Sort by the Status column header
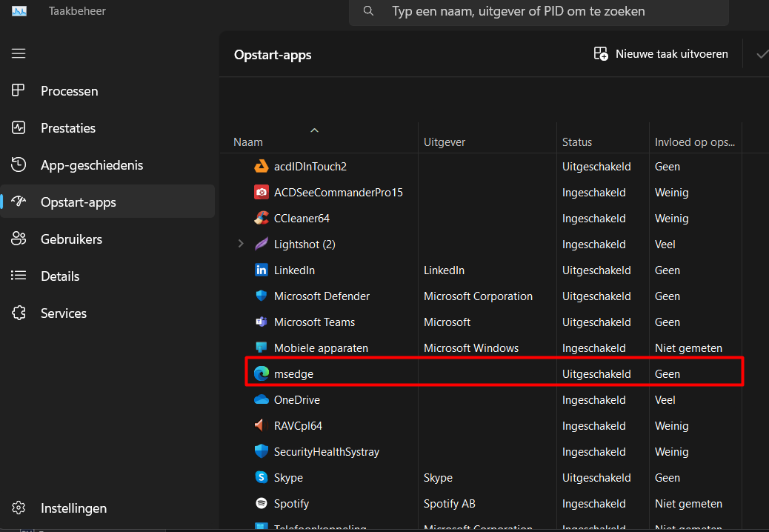Viewport: 769px width, 532px height. (577, 142)
